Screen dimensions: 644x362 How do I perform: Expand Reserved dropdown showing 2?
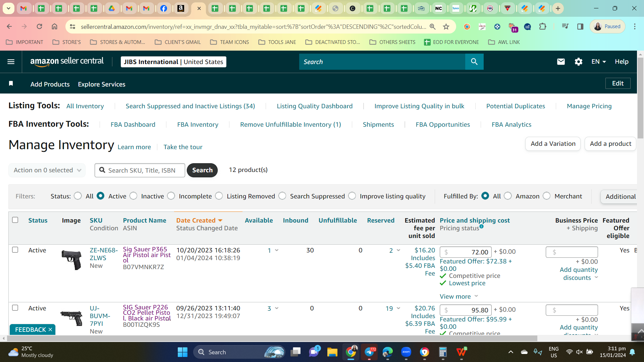tap(398, 250)
